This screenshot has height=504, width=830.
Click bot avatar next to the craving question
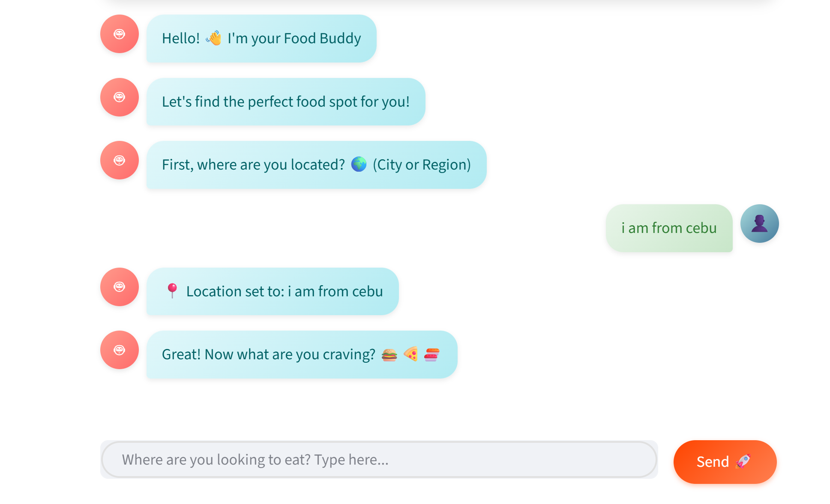pos(119,350)
